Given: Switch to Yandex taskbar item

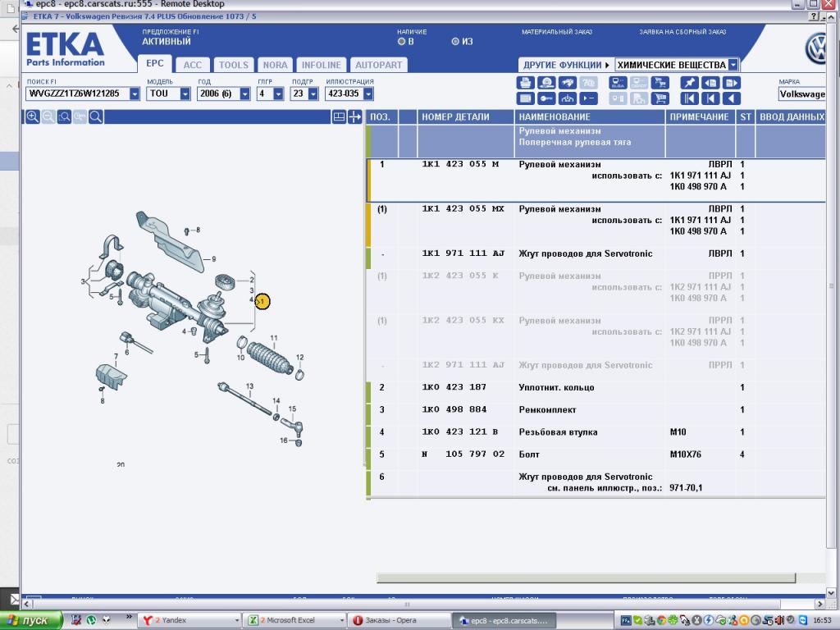Looking at the screenshot, I should (190, 620).
